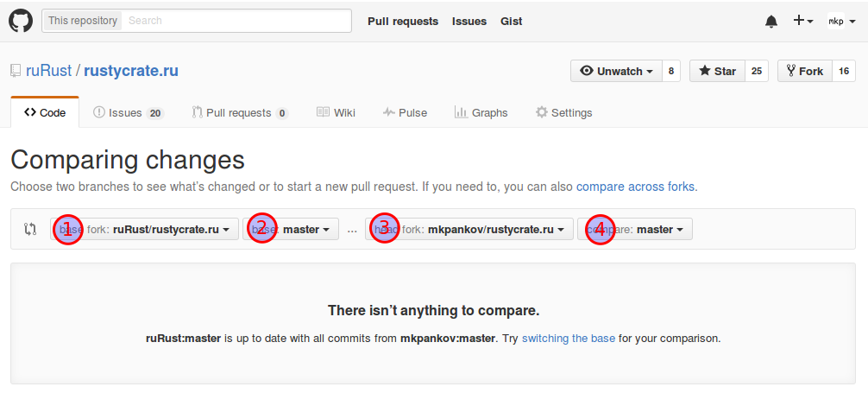Fork the repository with the Fork button

(x=805, y=71)
